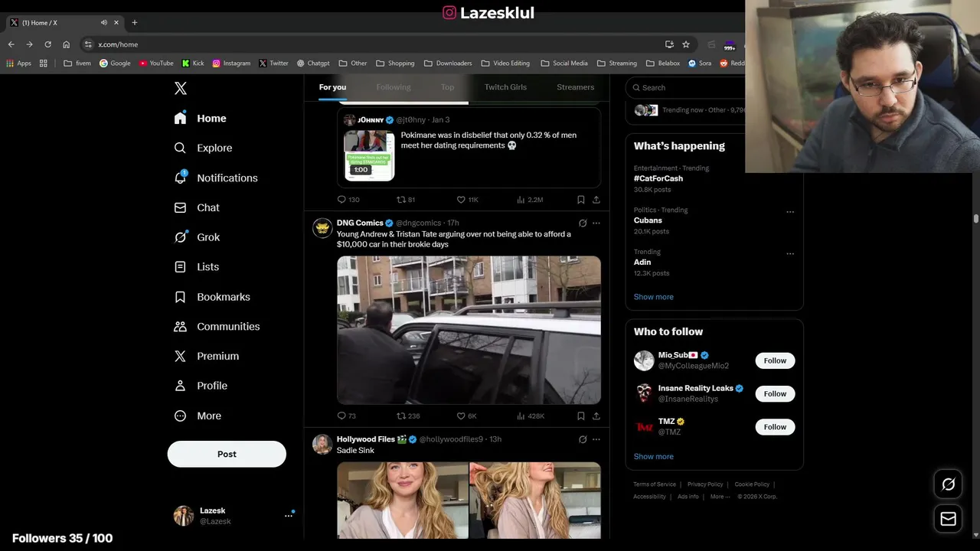Open Chat in the sidebar
The image size is (980, 551).
click(198, 207)
